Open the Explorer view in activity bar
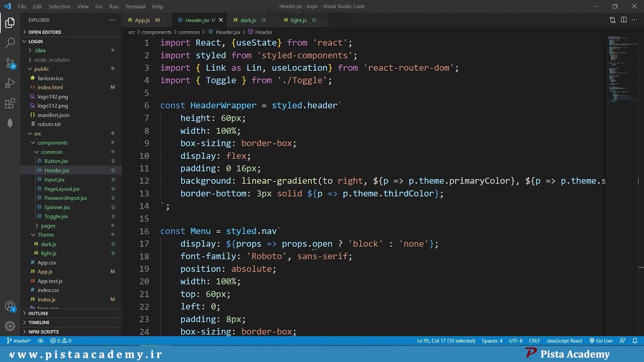Viewport: 644px width, 362px height. click(x=10, y=23)
